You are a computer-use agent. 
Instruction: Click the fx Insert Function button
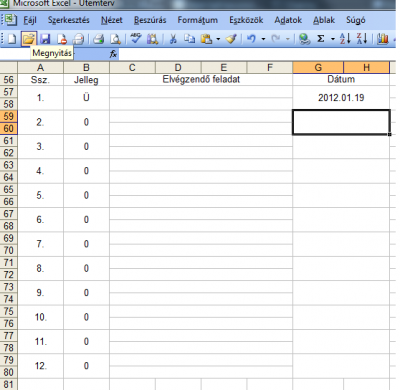(x=113, y=54)
